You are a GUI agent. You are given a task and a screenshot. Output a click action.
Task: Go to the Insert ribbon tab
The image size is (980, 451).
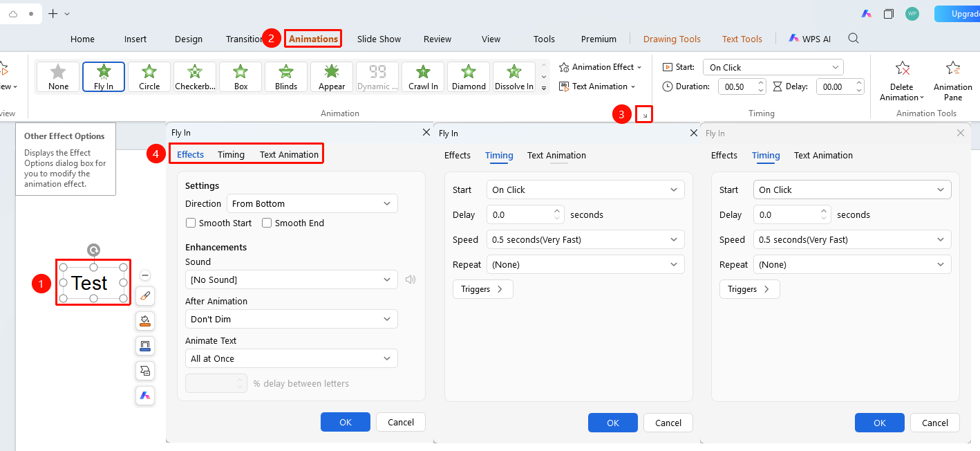(135, 39)
